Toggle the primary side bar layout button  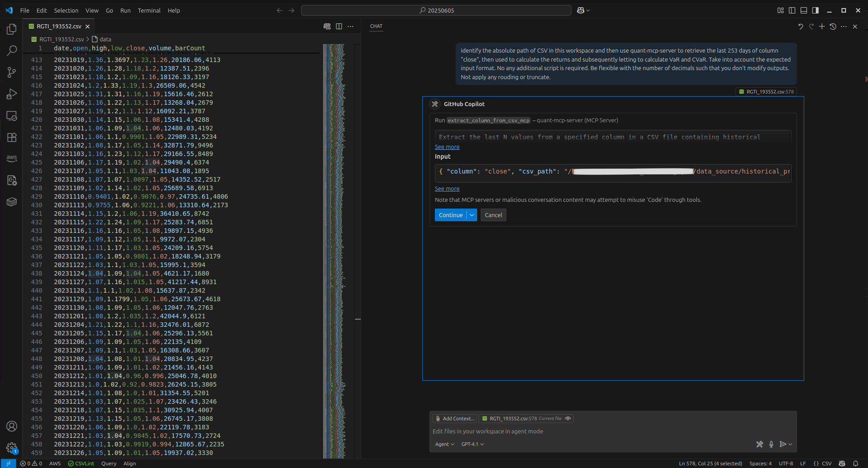[792, 10]
